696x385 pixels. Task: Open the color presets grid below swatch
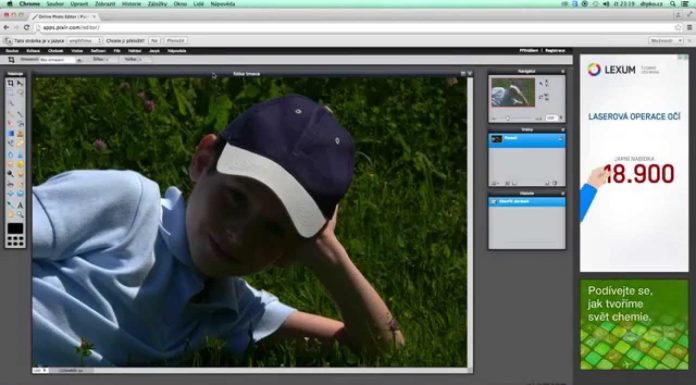(x=15, y=241)
